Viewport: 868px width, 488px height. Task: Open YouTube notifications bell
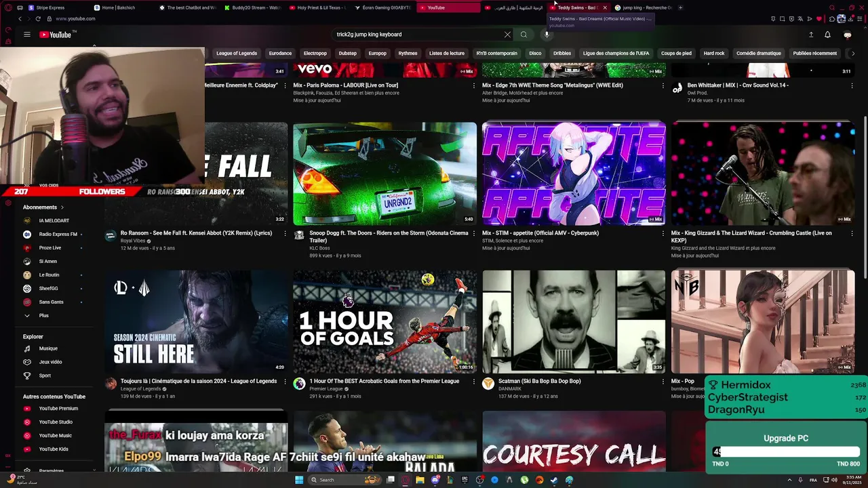(827, 35)
